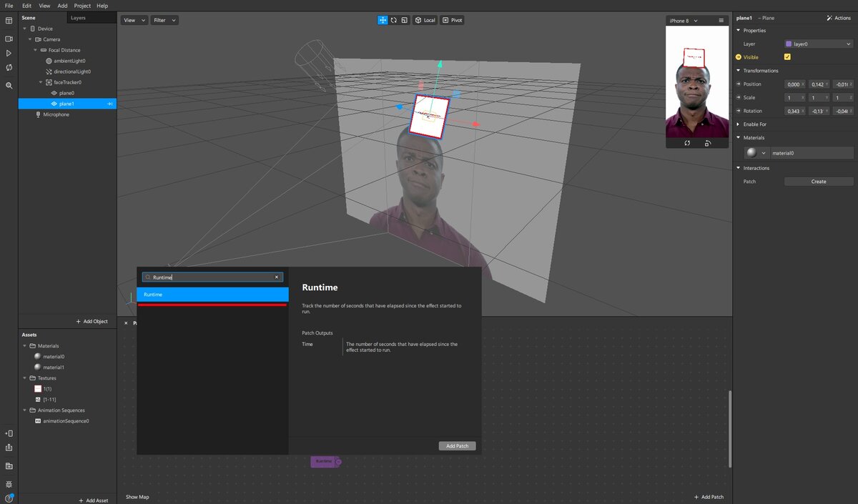Activate the rotate tool in viewport toolbar
The width and height of the screenshot is (858, 504).
point(393,20)
